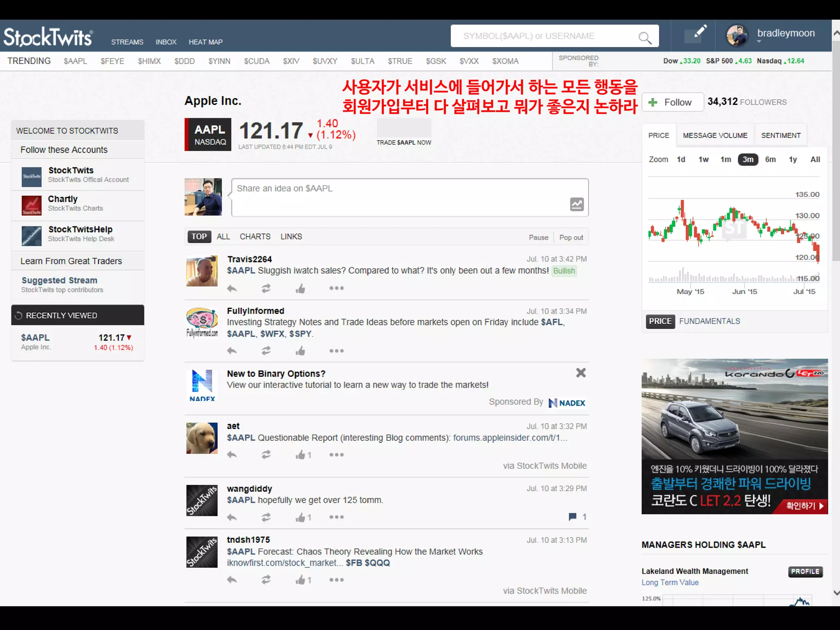
Task: Reply to aet's post
Action: 232,455
